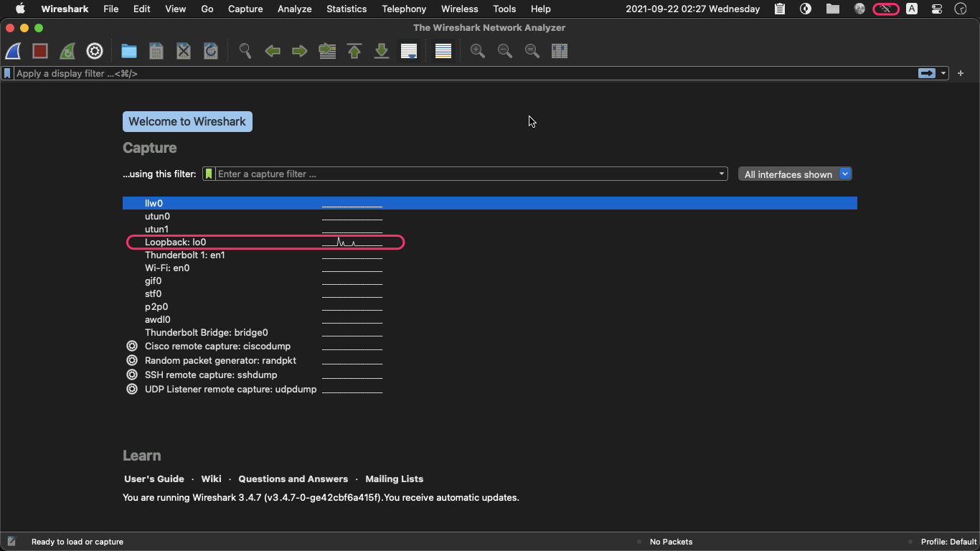Select the Loopback: lo0 interface
980x551 pixels.
click(176, 242)
